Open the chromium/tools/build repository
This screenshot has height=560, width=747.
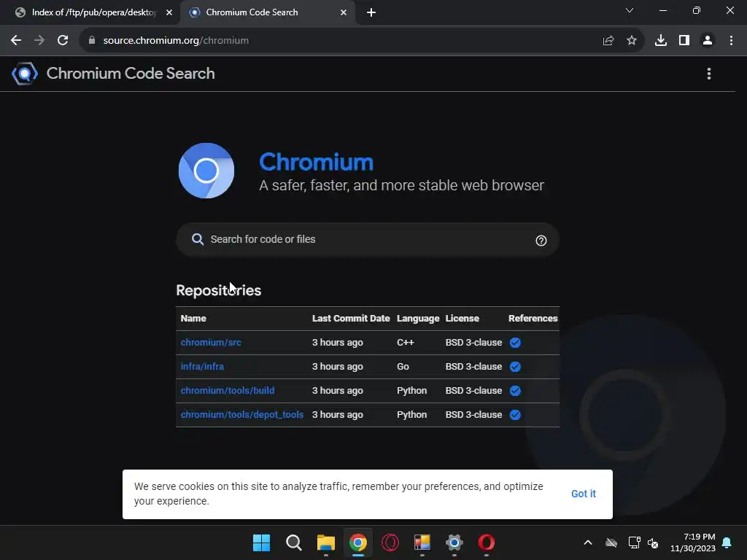(228, 391)
